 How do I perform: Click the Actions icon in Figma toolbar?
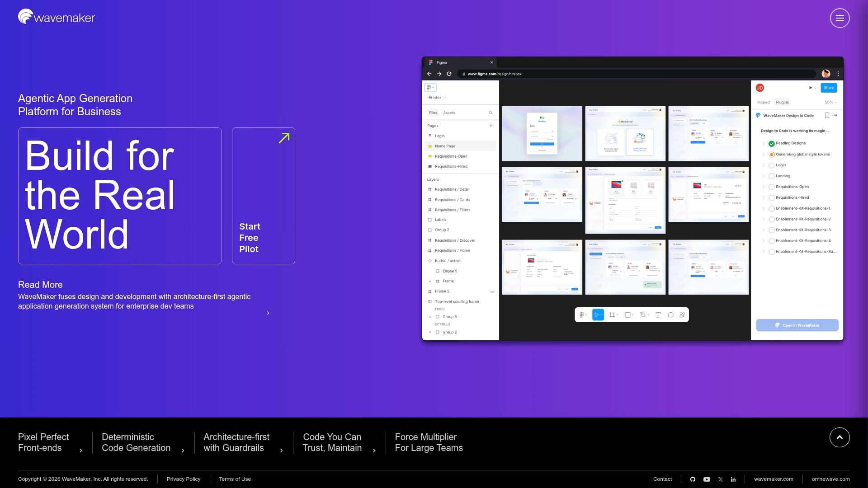point(682,315)
